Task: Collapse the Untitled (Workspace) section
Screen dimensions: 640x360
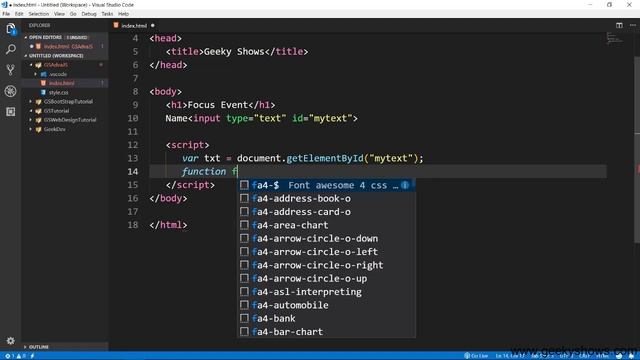Action: (x=26, y=56)
